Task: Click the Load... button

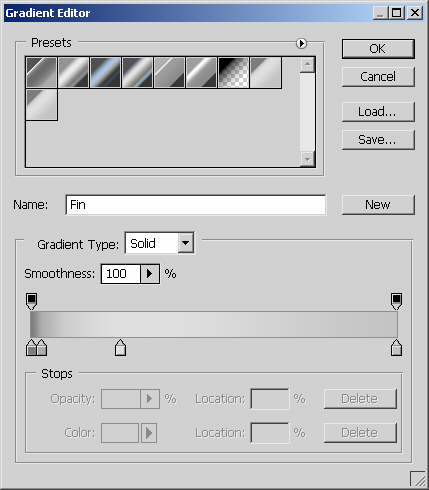Action: pos(378,112)
